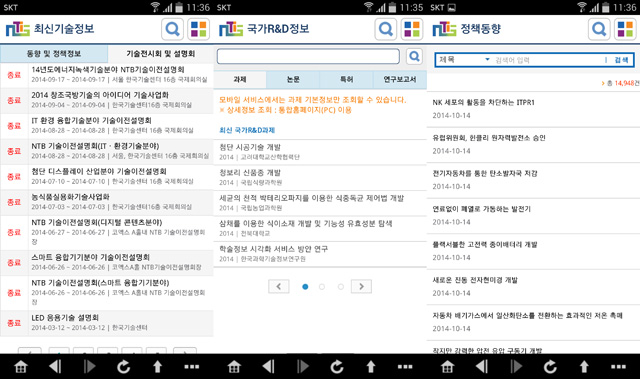Open the 14년도에너지녹색기술분야 NTB기술이전설명회 entry

[x=107, y=75]
